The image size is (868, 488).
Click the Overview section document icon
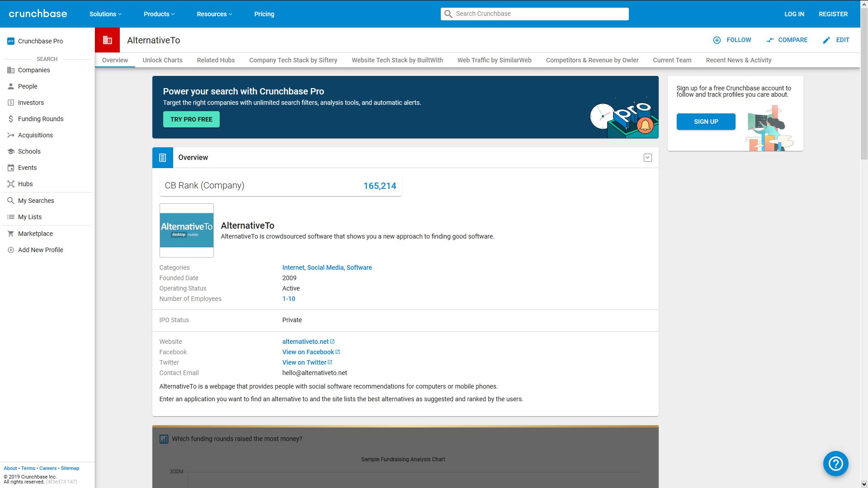[x=163, y=158]
